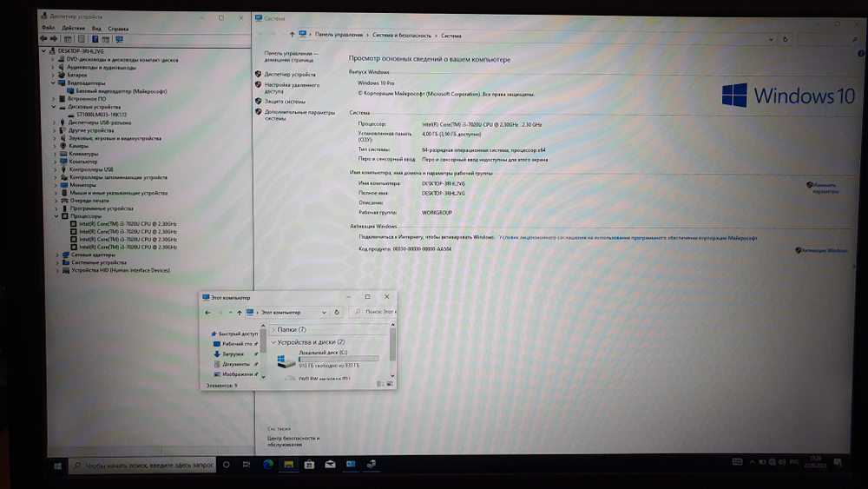Open Настройка удаленного доступа link
Image resolution: width=868 pixels, height=489 pixels.
292,88
